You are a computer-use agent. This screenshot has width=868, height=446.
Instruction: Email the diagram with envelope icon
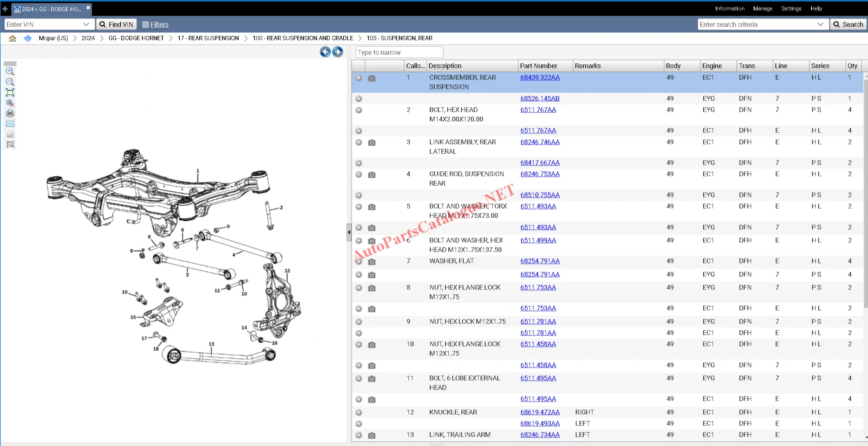point(10,124)
